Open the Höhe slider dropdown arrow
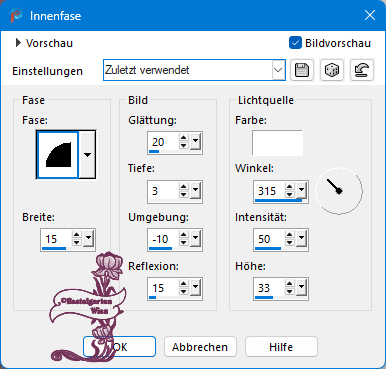Image resolution: width=386 pixels, height=369 pixels. 302,287
